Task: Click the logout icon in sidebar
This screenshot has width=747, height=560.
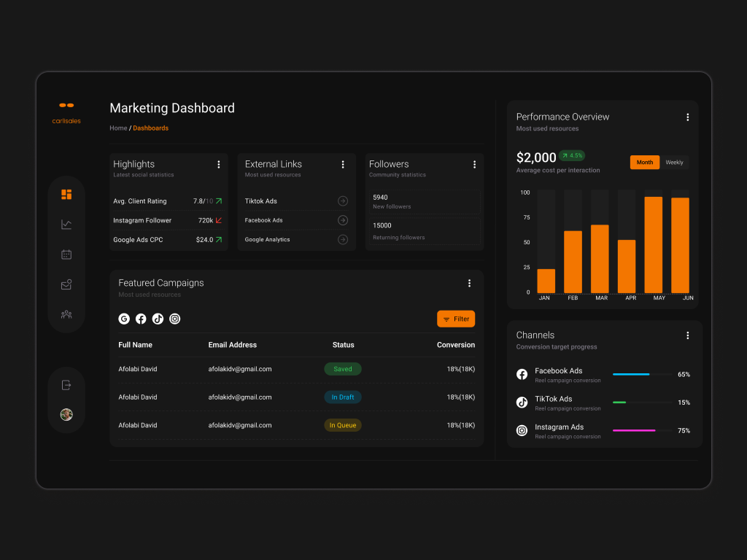Action: (x=66, y=384)
